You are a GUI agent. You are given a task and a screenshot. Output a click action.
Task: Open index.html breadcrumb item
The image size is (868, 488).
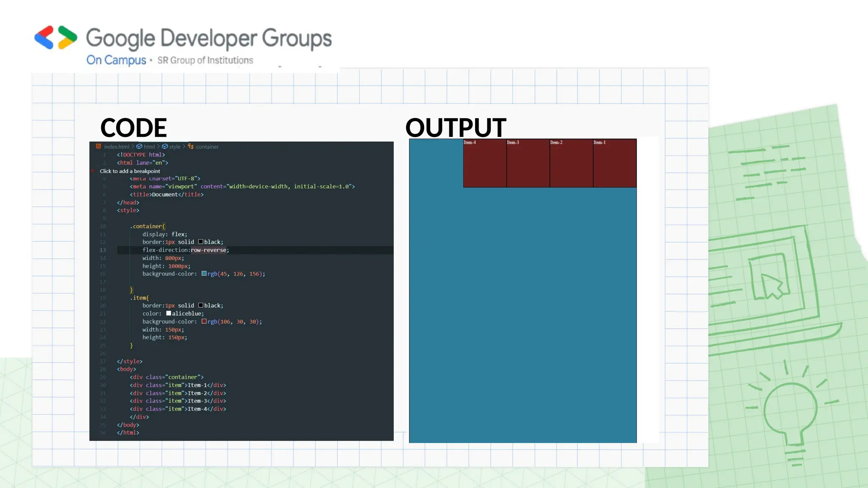tap(117, 147)
